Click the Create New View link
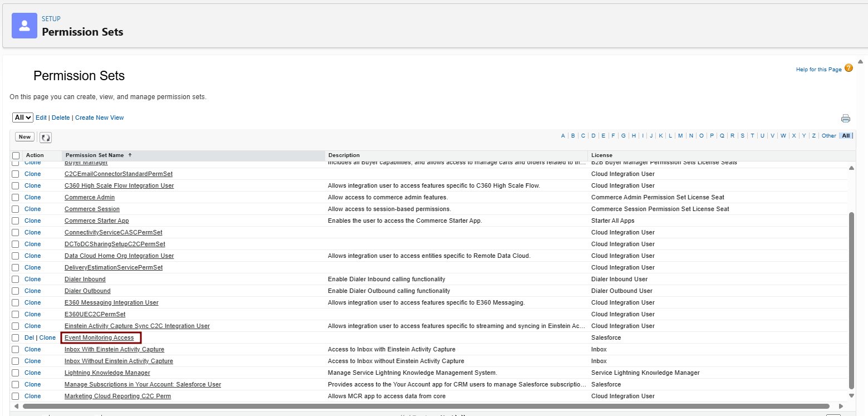 pos(100,118)
